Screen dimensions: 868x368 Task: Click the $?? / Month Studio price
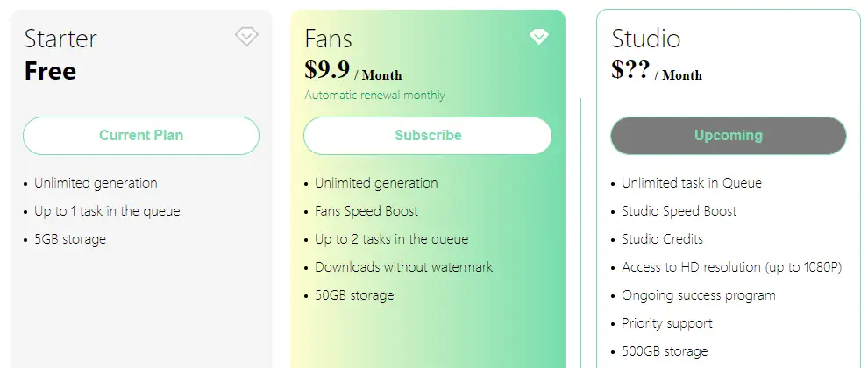point(657,71)
